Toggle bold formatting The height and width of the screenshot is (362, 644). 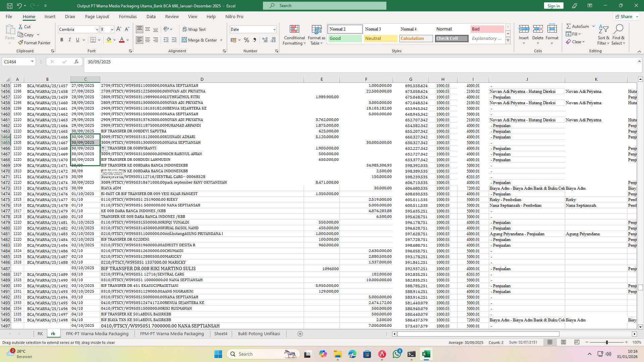tap(62, 40)
